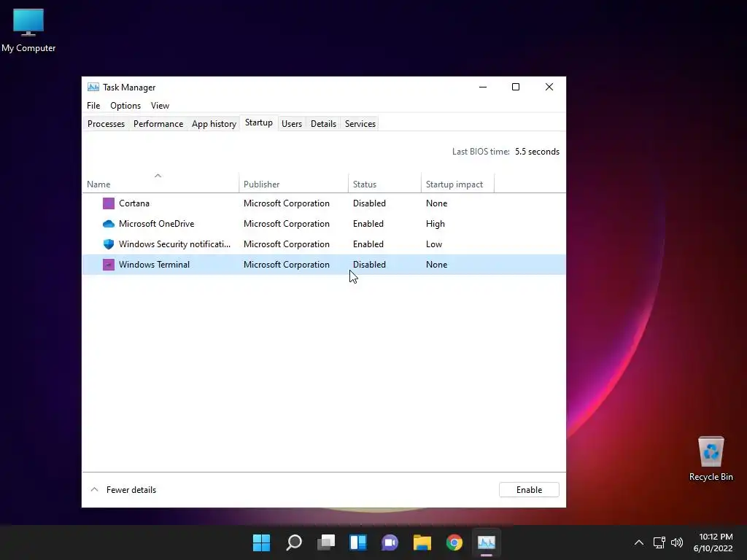Switch to the Performance tab
The height and width of the screenshot is (560, 747).
pyautogui.click(x=158, y=124)
